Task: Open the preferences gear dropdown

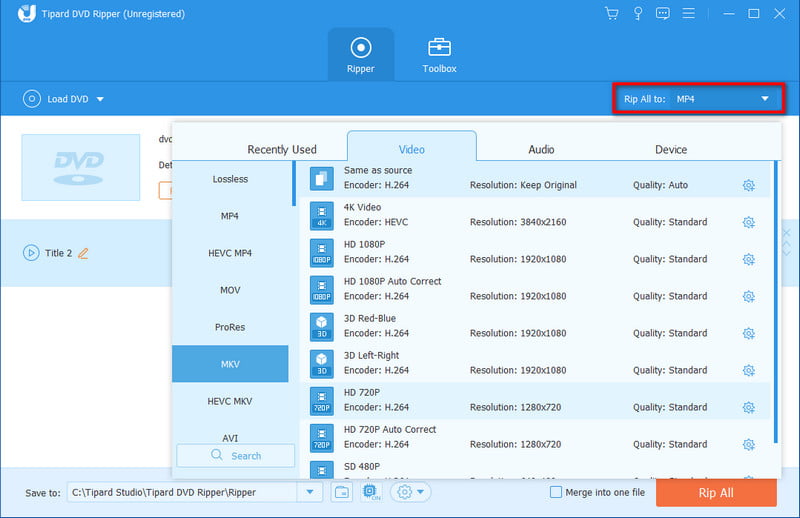Action: [411, 492]
